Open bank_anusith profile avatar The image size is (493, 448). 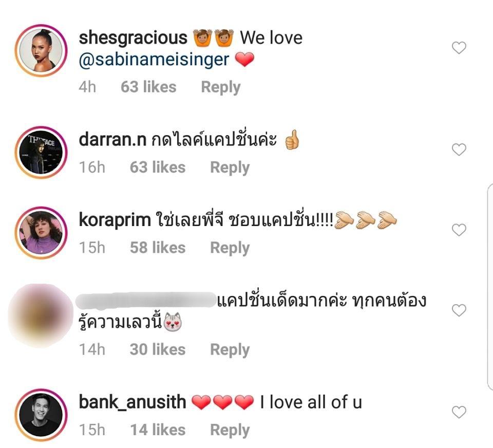(41, 415)
